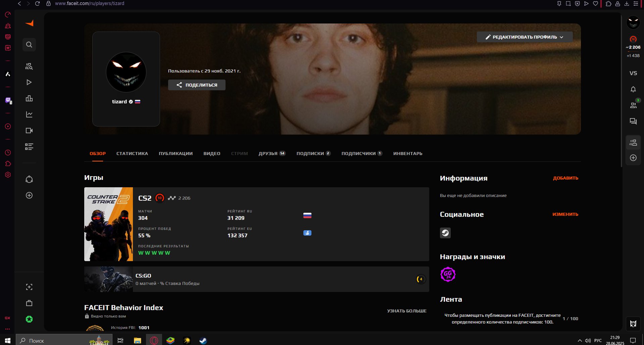Viewport: 644px width, 345px height.
Task: Open the Инвентарь tab
Action: pyautogui.click(x=408, y=153)
